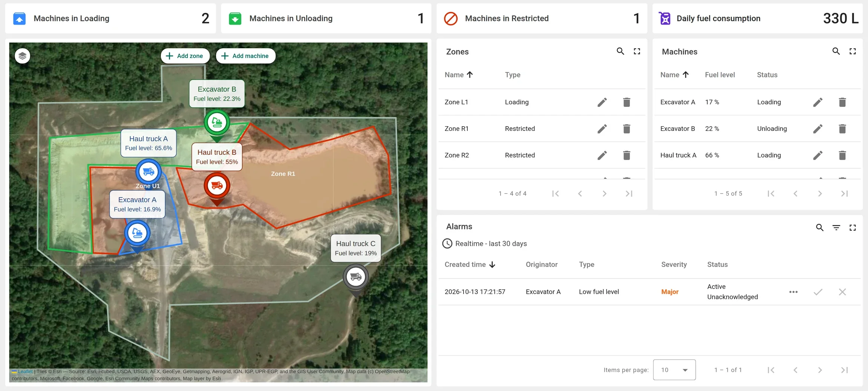The image size is (868, 391).
Task: Sort Zones by Type header
Action: (x=513, y=75)
